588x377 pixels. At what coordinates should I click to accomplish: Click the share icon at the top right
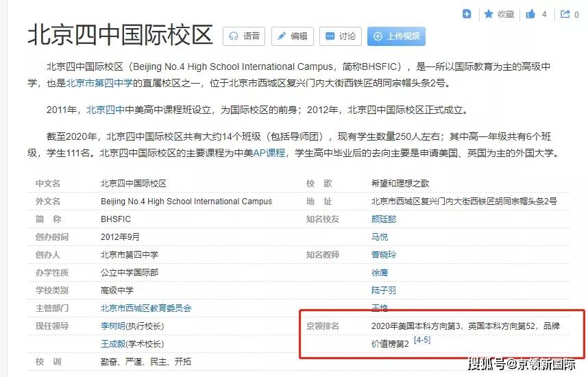point(565,14)
